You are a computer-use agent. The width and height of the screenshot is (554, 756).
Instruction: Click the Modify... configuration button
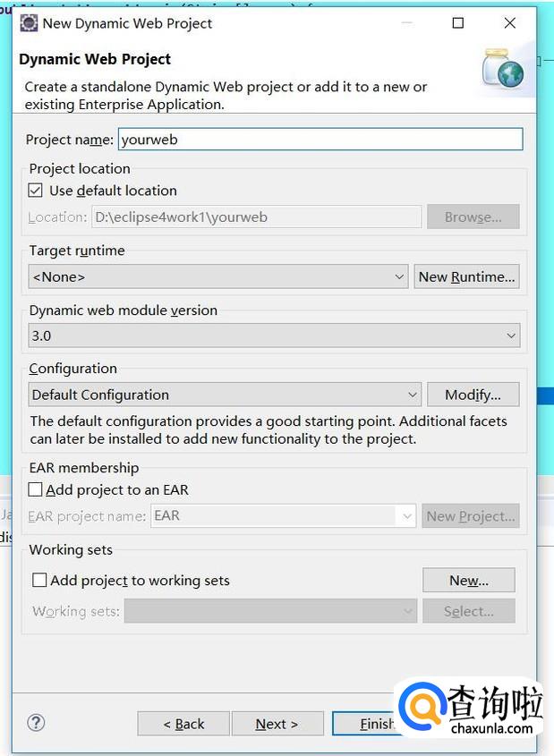[x=473, y=395]
